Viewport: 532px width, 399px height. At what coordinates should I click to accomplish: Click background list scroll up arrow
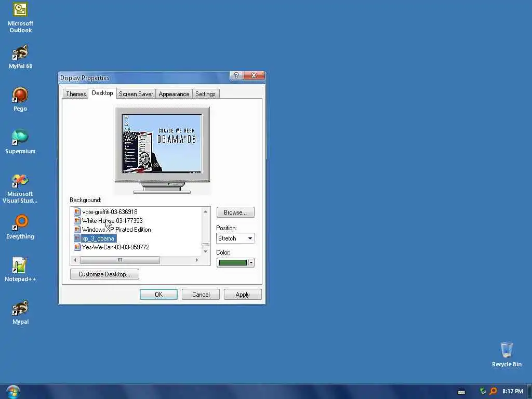click(x=205, y=211)
